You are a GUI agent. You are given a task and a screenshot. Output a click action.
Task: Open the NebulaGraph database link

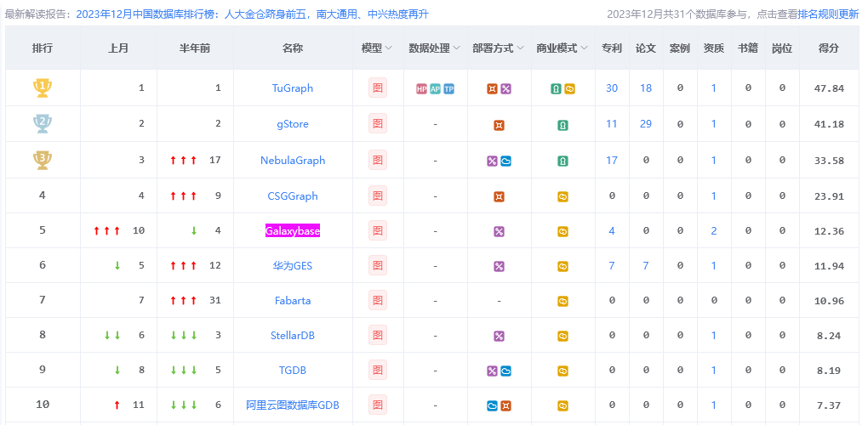[x=293, y=161]
